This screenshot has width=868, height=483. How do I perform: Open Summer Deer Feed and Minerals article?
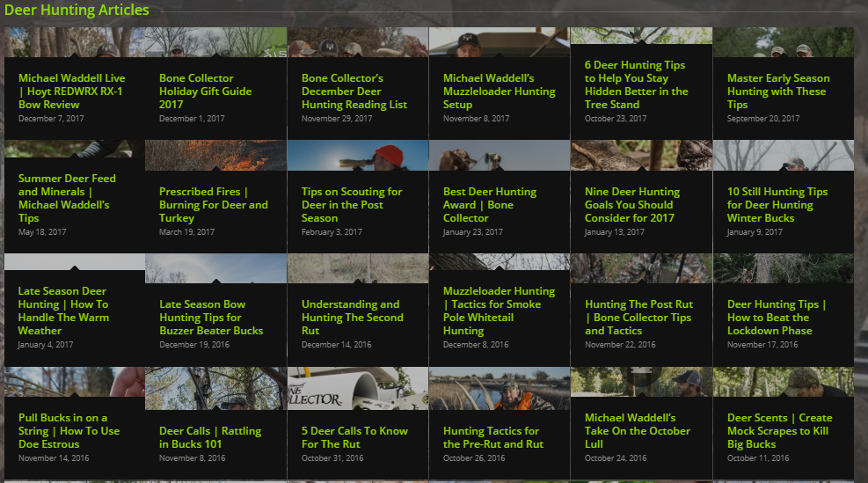click(x=67, y=198)
